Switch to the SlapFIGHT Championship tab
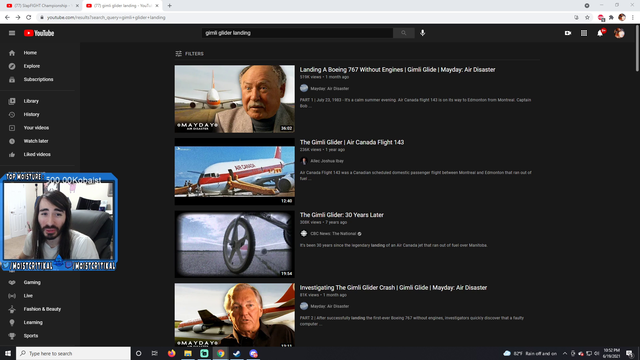 42,6
